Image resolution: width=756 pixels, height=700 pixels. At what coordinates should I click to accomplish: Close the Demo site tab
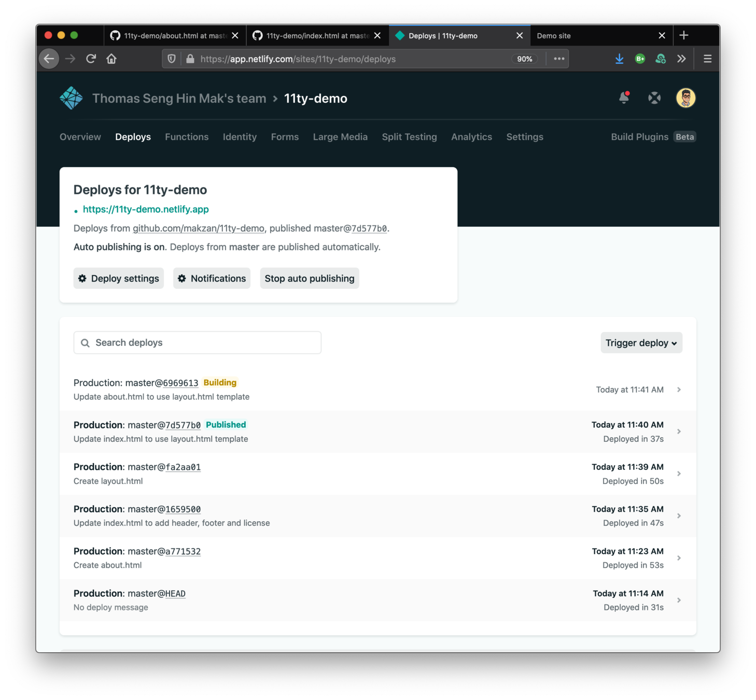point(662,35)
